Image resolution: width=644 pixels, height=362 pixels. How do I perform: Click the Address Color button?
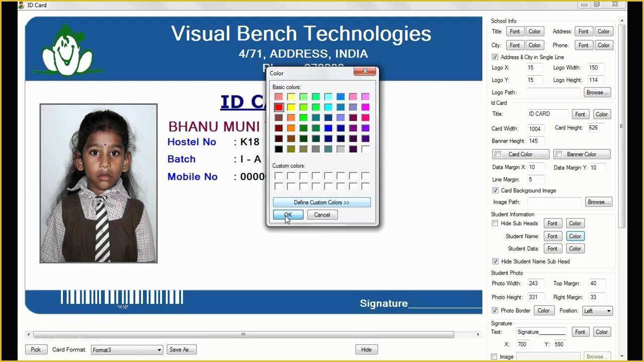(x=604, y=31)
